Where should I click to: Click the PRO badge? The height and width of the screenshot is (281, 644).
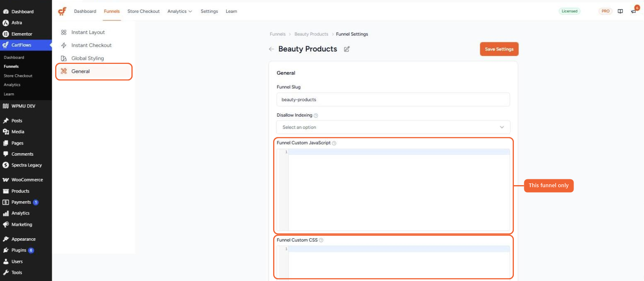pos(605,11)
